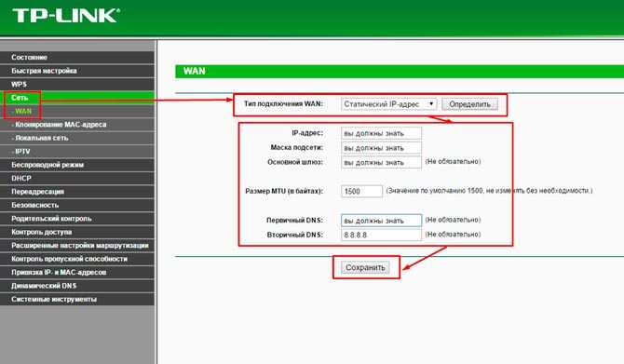Screen dimensions: 624x364
Task: Open the Состояние menu item
Action: 77,58
